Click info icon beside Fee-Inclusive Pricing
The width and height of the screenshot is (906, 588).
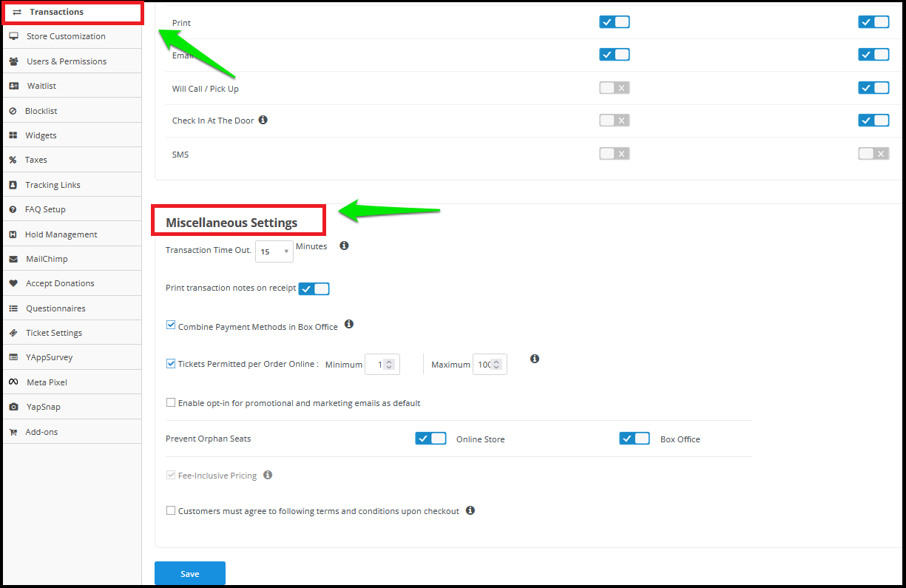pyautogui.click(x=268, y=475)
